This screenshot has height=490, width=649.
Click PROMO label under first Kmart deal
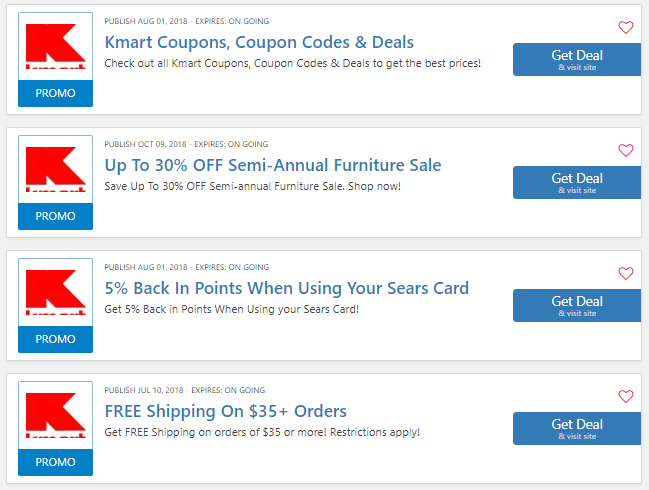55,93
